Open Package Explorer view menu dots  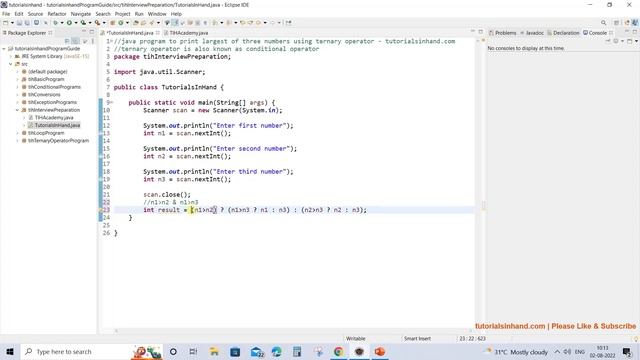coord(93,41)
